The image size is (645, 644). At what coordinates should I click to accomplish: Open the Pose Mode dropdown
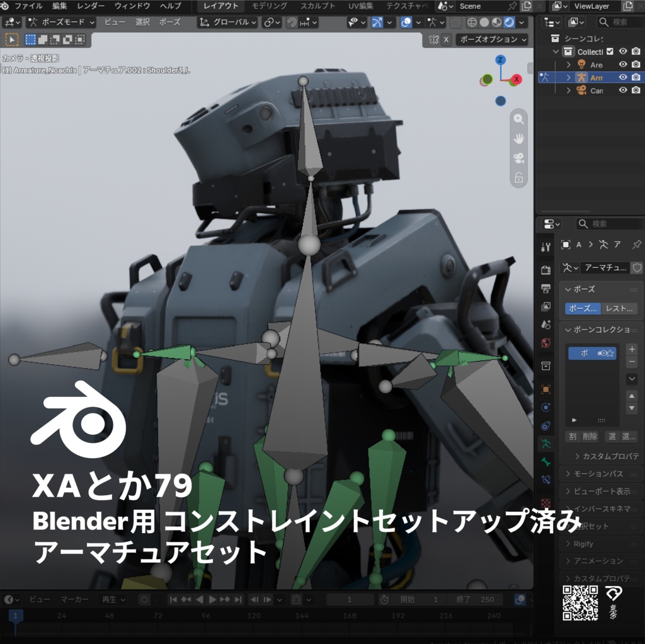(x=62, y=22)
